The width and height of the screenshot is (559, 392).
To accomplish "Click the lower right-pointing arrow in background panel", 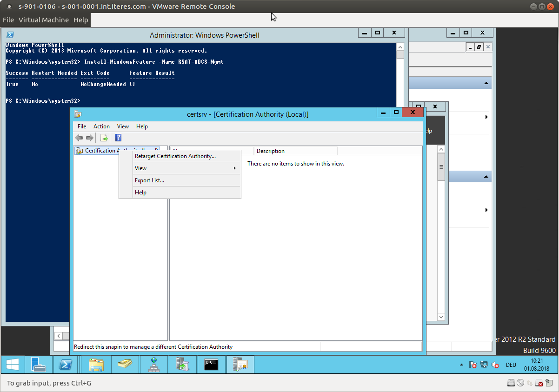I will point(486,210).
